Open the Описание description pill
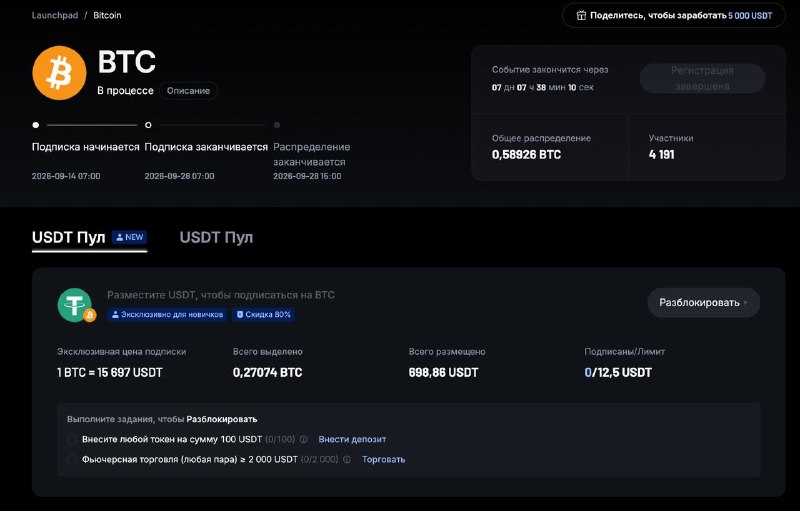800x511 pixels. point(188,91)
